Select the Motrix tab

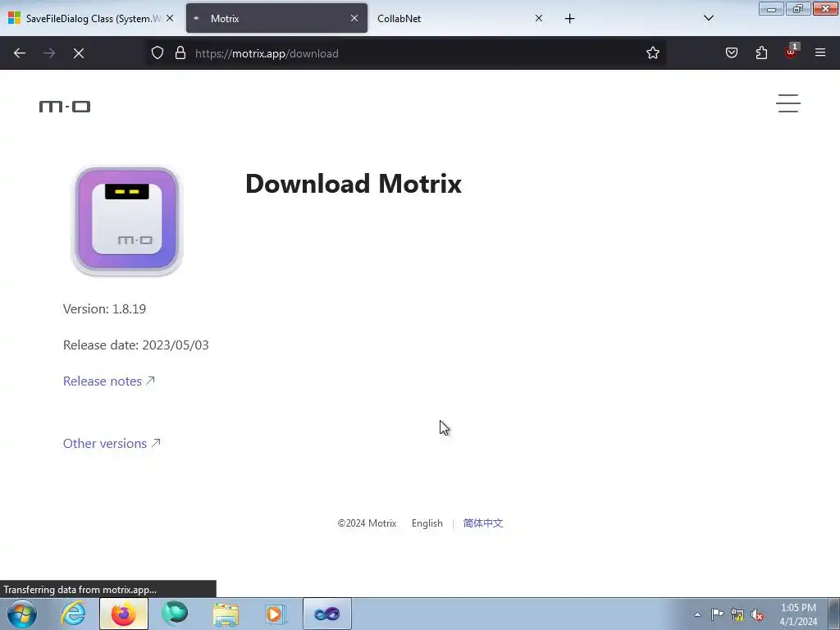coord(276,18)
